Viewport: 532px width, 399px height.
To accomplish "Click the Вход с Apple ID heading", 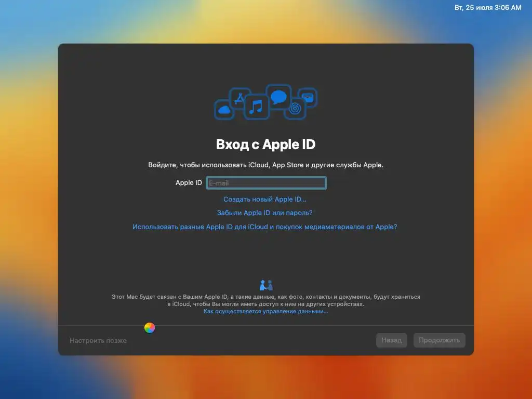I will [265, 144].
